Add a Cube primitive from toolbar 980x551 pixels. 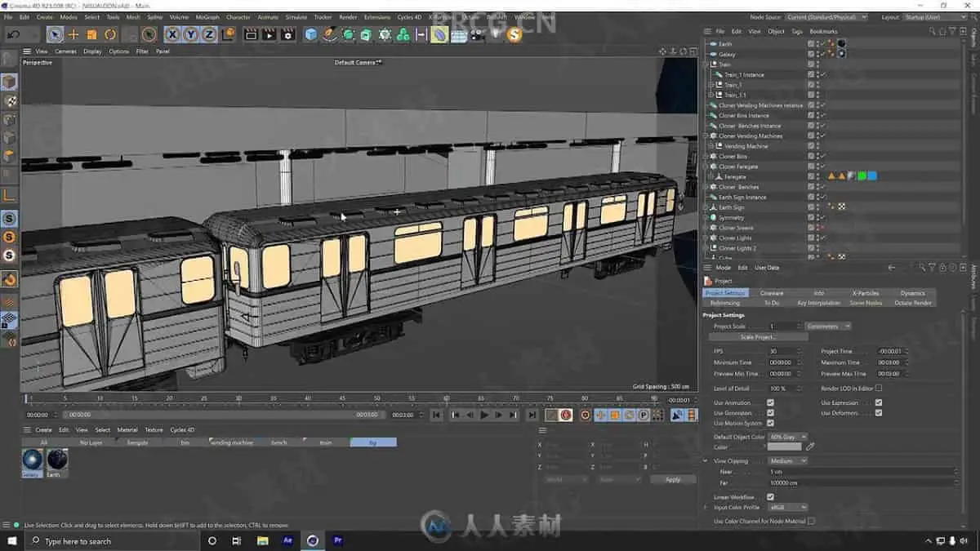click(x=311, y=34)
